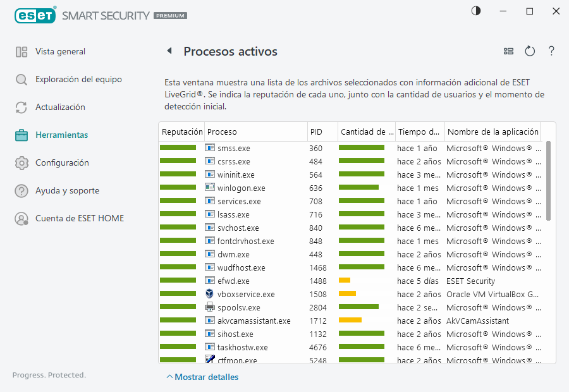Click the help question mark icon
Screen dimensions: 569x392
pos(551,51)
